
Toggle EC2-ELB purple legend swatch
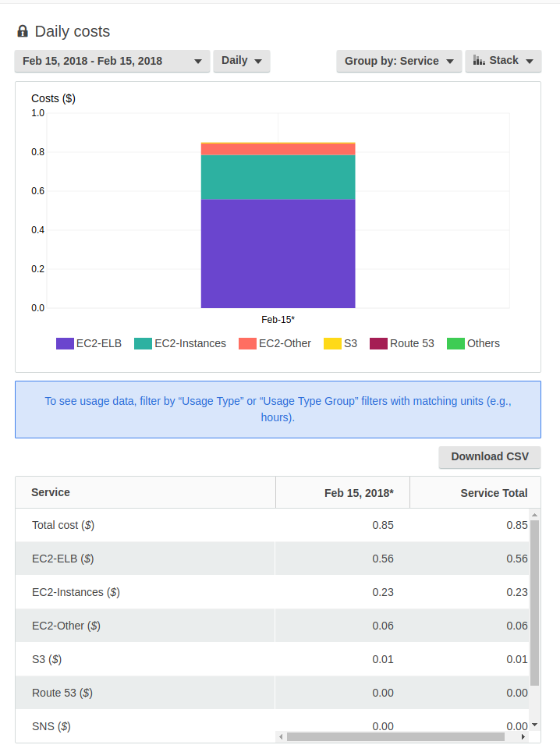(65, 344)
